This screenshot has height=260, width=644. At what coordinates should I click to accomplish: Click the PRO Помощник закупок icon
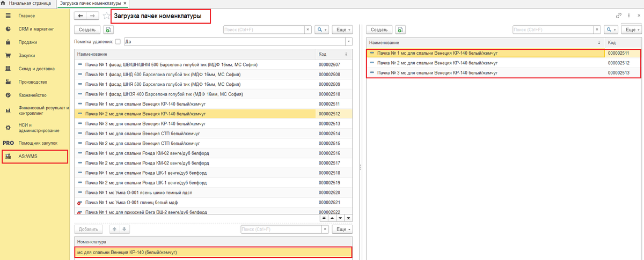coord(8,143)
